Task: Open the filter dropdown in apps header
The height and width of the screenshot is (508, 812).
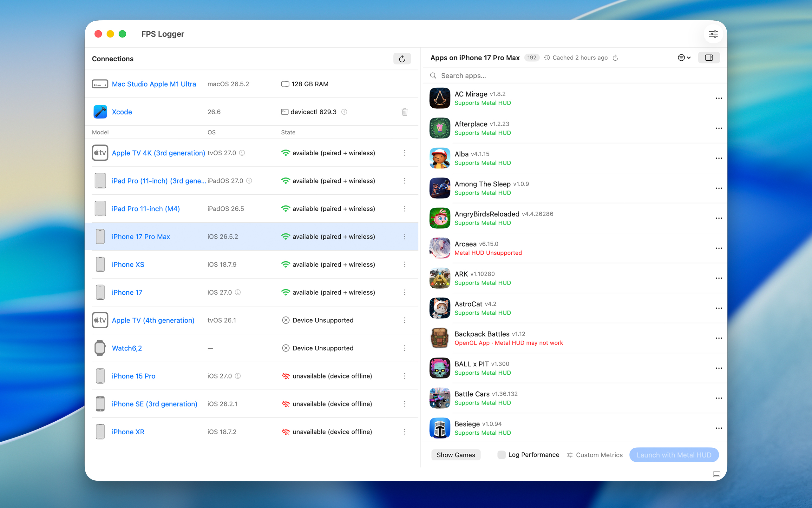Action: coord(684,58)
